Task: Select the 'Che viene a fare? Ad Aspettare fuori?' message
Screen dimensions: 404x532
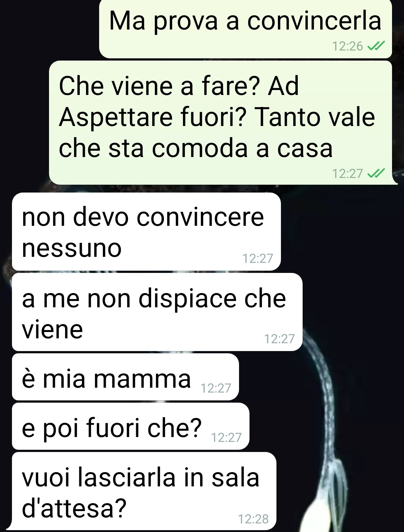Action: [x=221, y=123]
